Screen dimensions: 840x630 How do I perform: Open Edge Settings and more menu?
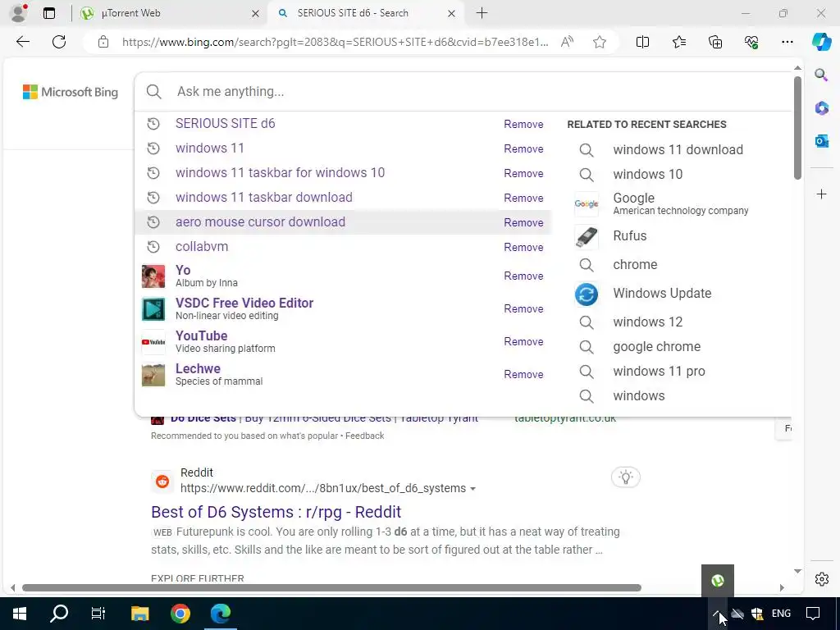point(787,42)
